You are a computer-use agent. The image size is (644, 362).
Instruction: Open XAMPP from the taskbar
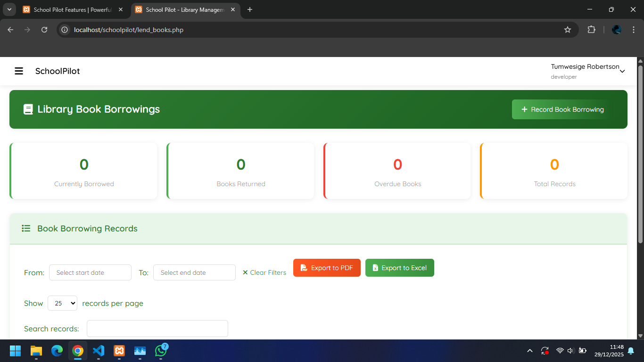click(x=119, y=351)
